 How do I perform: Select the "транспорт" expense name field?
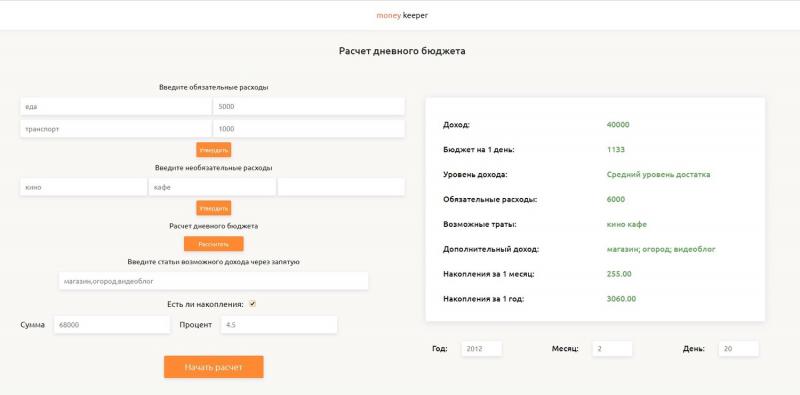tap(116, 129)
